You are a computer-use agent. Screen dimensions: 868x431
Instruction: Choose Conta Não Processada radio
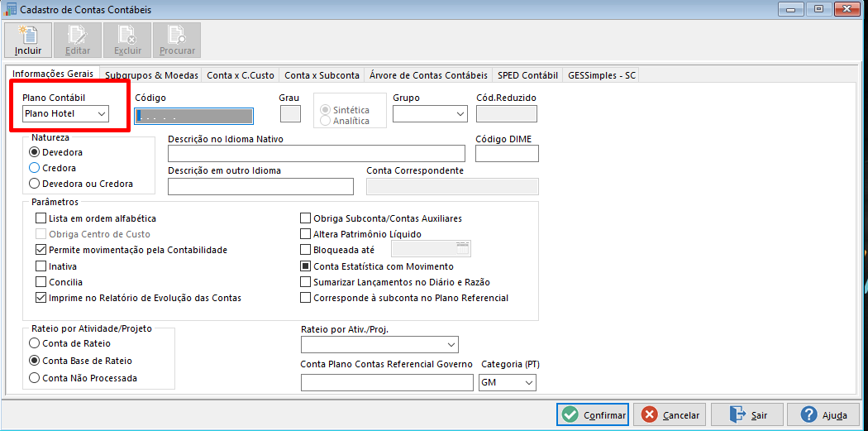pyautogui.click(x=35, y=378)
